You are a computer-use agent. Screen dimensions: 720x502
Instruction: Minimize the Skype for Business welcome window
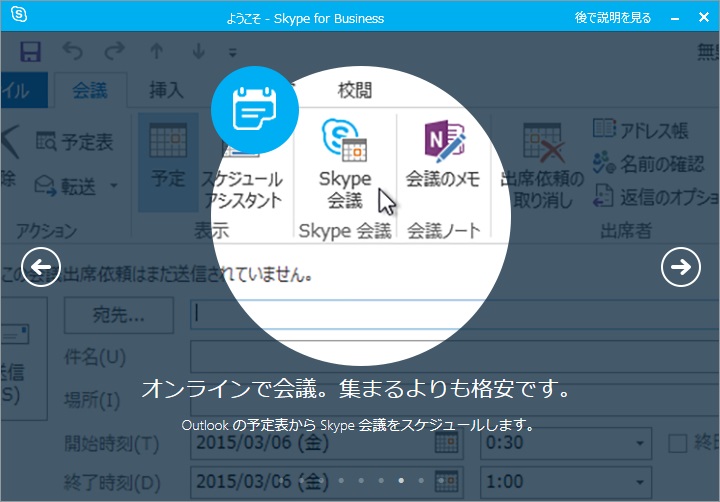(x=675, y=18)
